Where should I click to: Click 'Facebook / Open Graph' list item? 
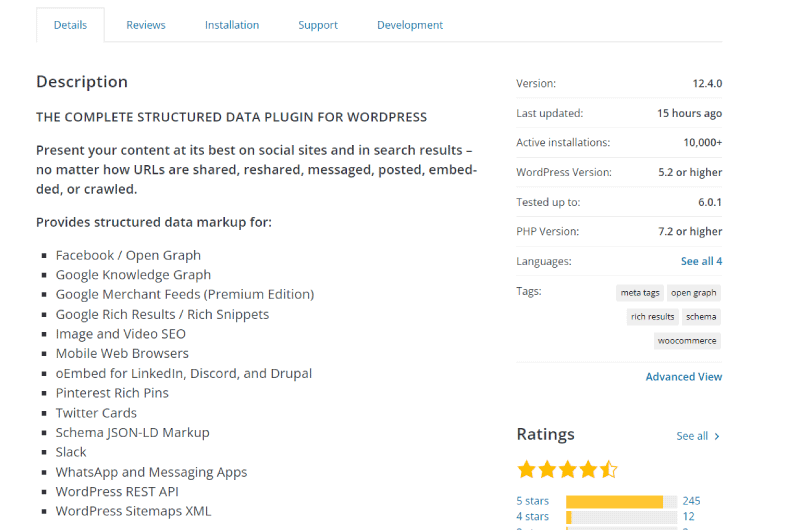click(128, 256)
